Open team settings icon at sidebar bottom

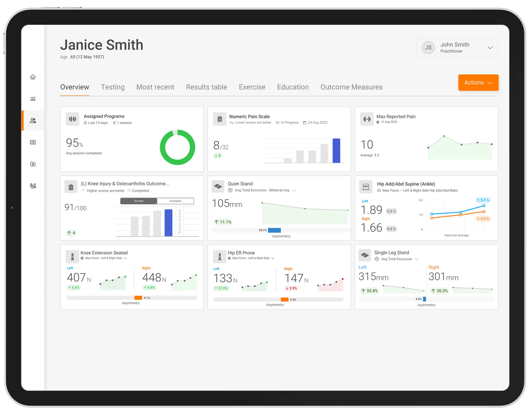(33, 186)
